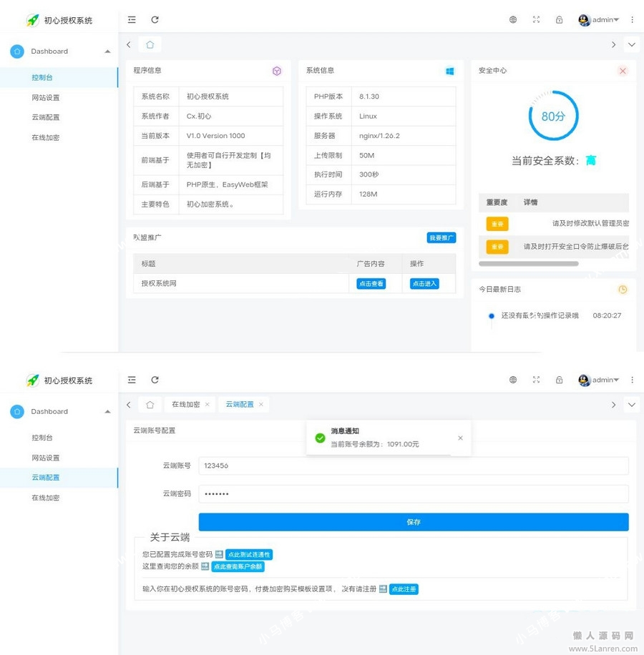
Task: Dismiss the 消息通知 balance notification popup
Action: (x=460, y=438)
